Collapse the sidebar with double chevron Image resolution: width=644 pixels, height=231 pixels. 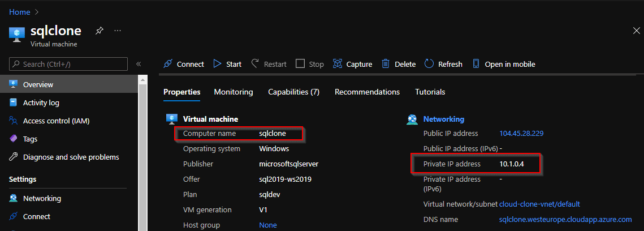[139, 64]
